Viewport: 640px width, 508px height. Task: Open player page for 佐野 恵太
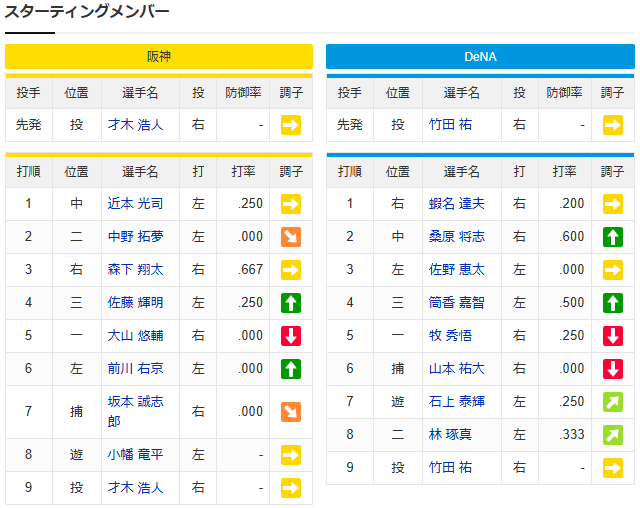pos(457,269)
